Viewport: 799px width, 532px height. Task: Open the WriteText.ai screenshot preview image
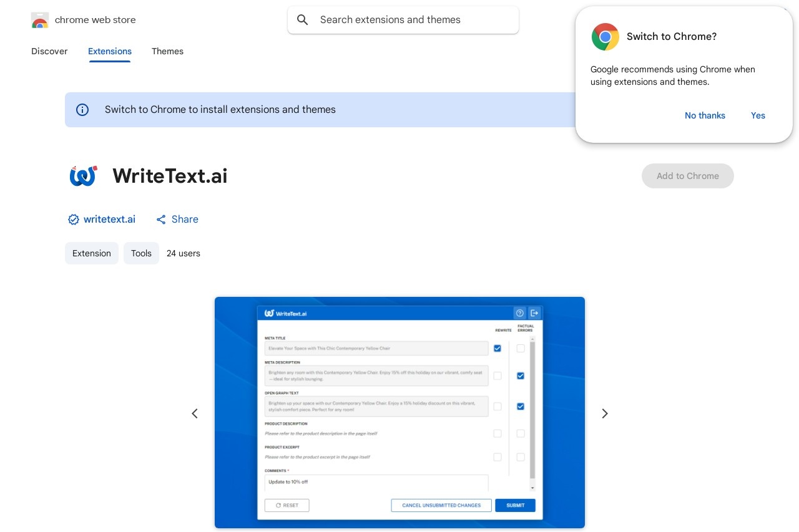point(399,413)
